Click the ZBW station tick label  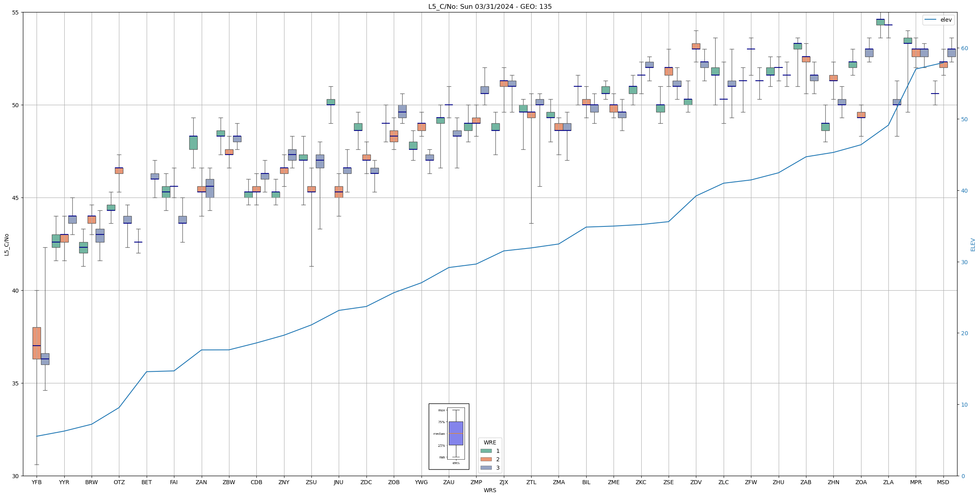[x=229, y=482]
